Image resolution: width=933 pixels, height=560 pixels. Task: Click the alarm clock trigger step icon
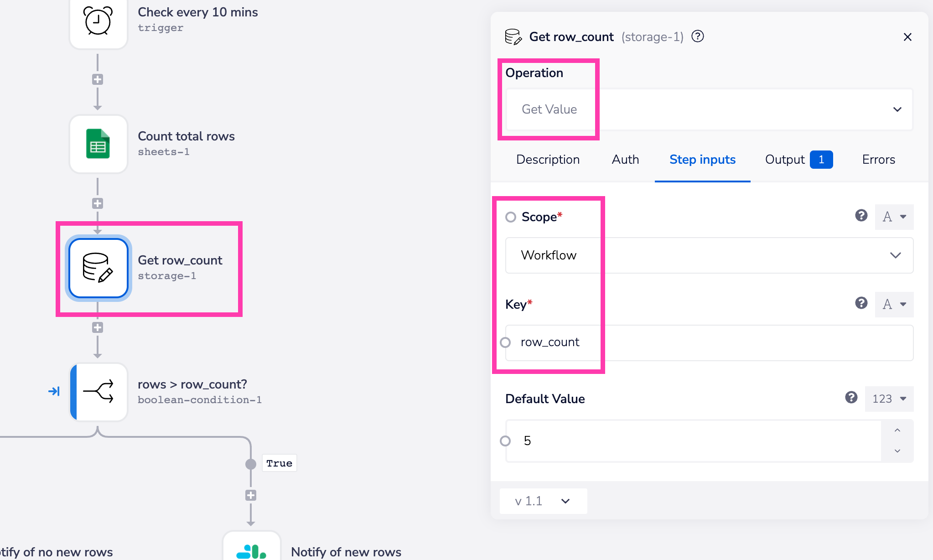[x=98, y=21]
